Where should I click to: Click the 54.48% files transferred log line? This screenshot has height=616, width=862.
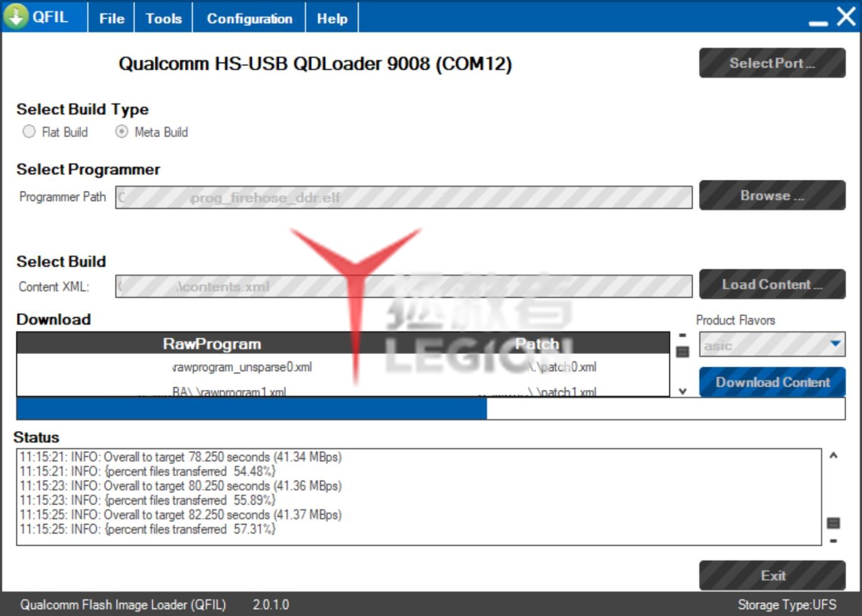point(147,471)
